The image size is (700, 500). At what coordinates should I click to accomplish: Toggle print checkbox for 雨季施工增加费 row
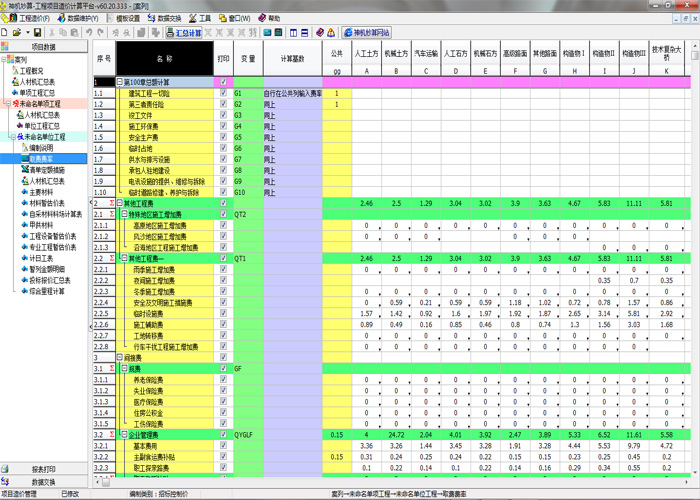(223, 270)
